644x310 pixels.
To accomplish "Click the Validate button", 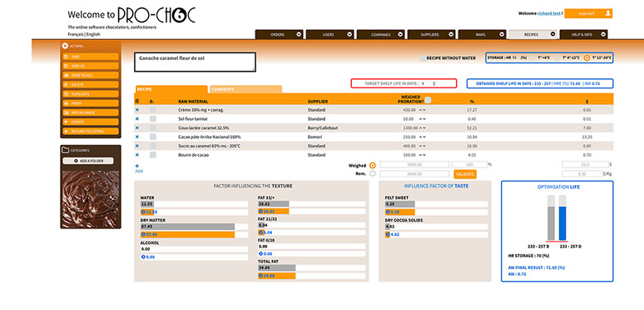I will coord(465,174).
